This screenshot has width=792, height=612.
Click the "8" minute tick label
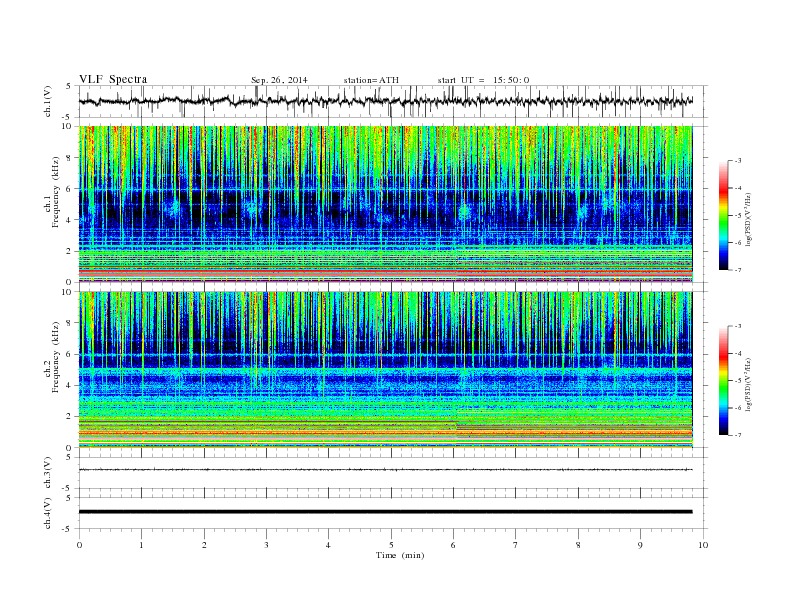[578, 545]
